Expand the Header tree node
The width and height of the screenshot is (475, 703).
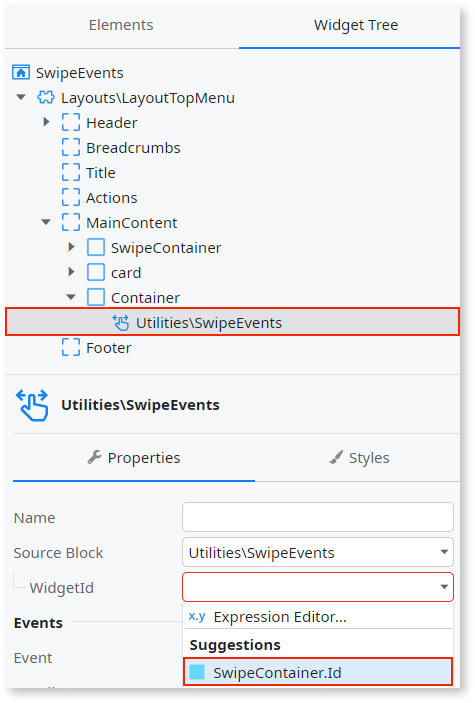pyautogui.click(x=46, y=122)
